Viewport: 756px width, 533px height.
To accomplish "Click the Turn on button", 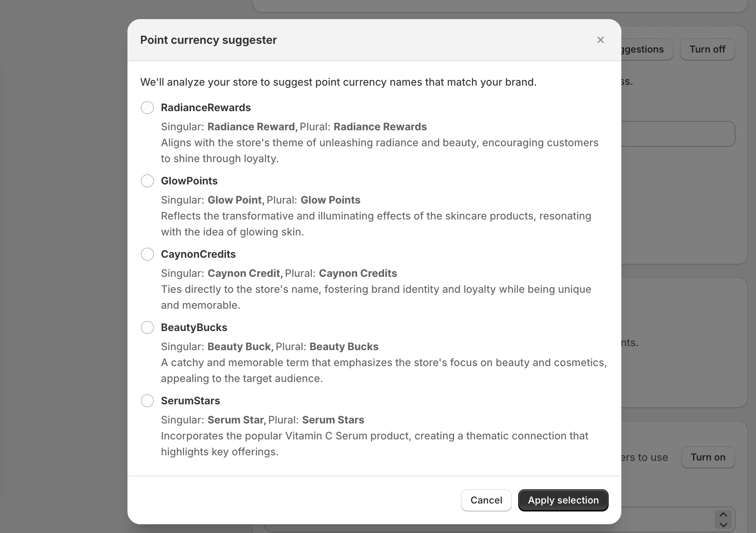I will coord(708,457).
